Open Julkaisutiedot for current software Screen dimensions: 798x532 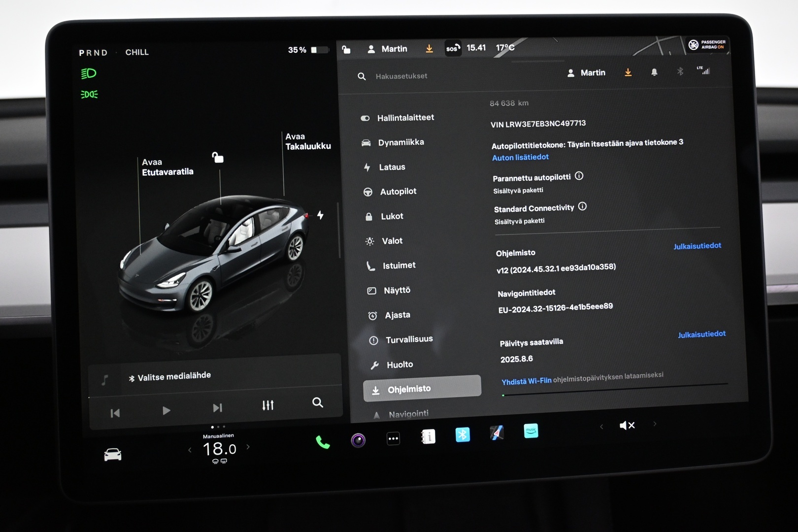(697, 246)
